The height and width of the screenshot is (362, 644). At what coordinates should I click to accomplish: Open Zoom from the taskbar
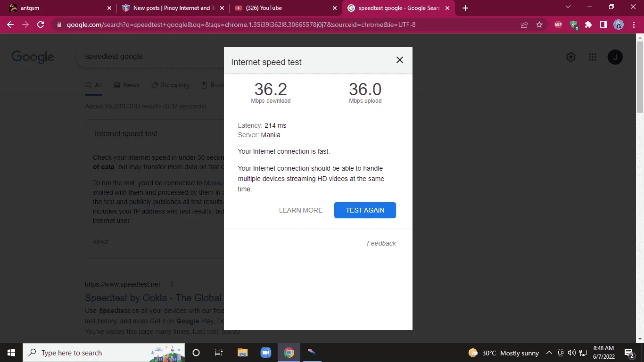(265, 353)
